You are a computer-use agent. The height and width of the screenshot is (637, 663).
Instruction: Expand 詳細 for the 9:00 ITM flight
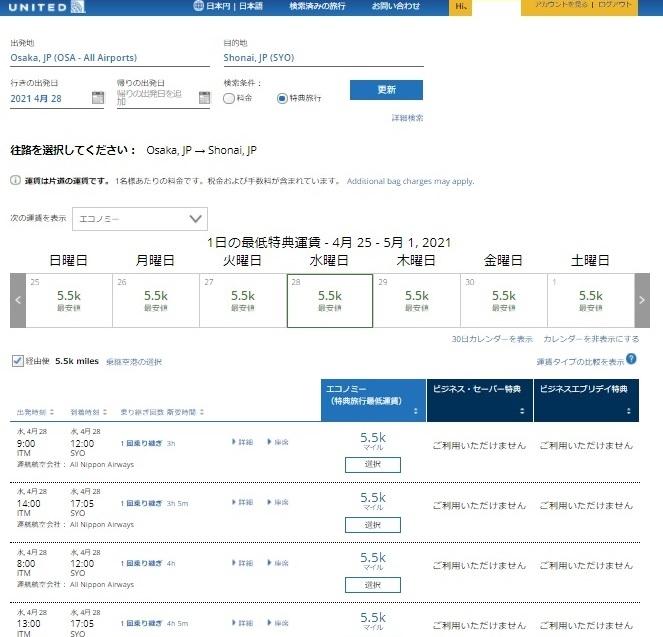243,442
